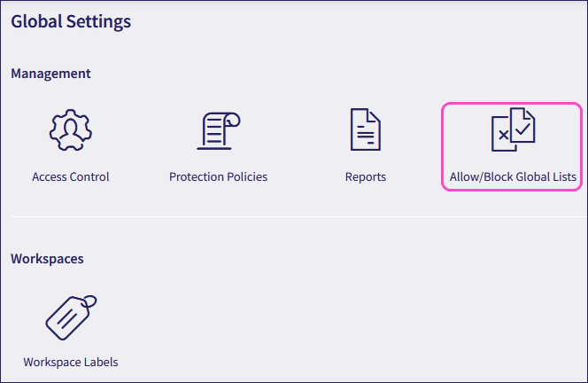
Task: Click the folded corner of Reports icon
Action: coord(375,115)
